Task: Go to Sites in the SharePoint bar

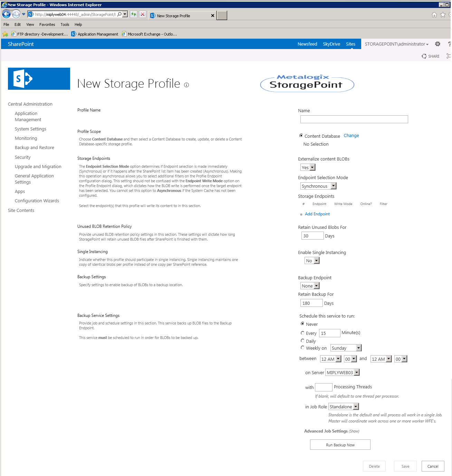Action: (x=350, y=44)
